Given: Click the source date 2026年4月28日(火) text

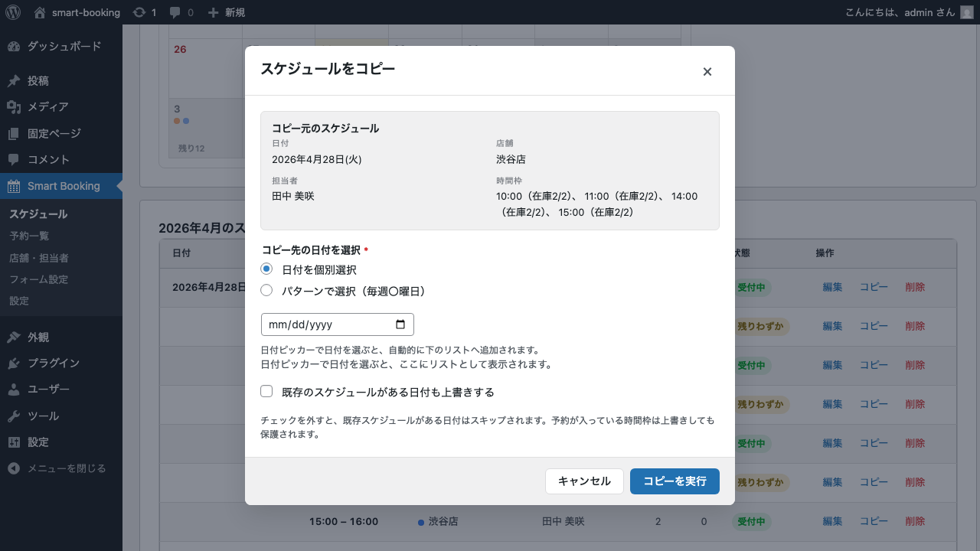Looking at the screenshot, I should (316, 160).
